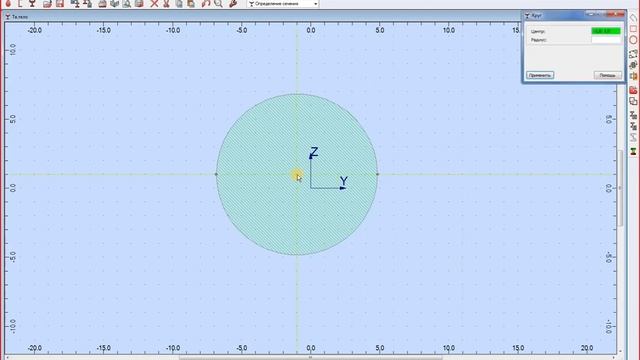Click the left node on circle edge
Screen dimensions: 640x360
click(x=216, y=174)
